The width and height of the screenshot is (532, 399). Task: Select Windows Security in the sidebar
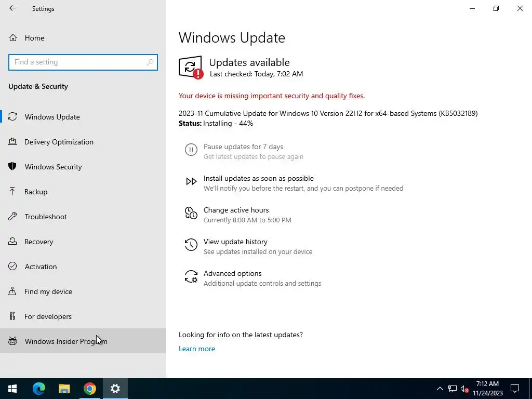pos(83,167)
